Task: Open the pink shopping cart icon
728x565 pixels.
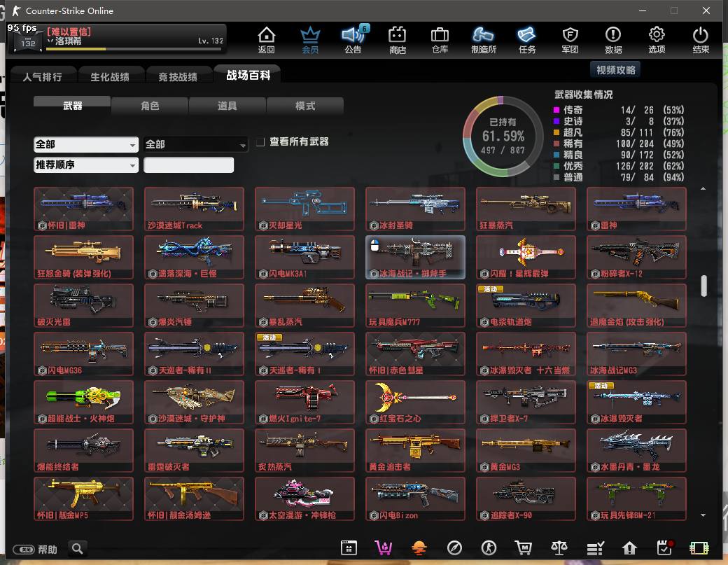Action: [384, 548]
